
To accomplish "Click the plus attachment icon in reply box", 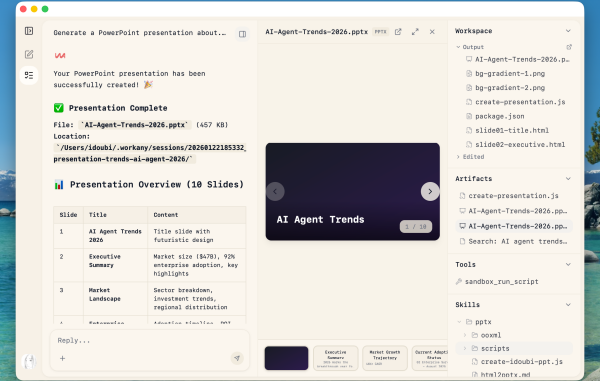I will click(x=62, y=358).
